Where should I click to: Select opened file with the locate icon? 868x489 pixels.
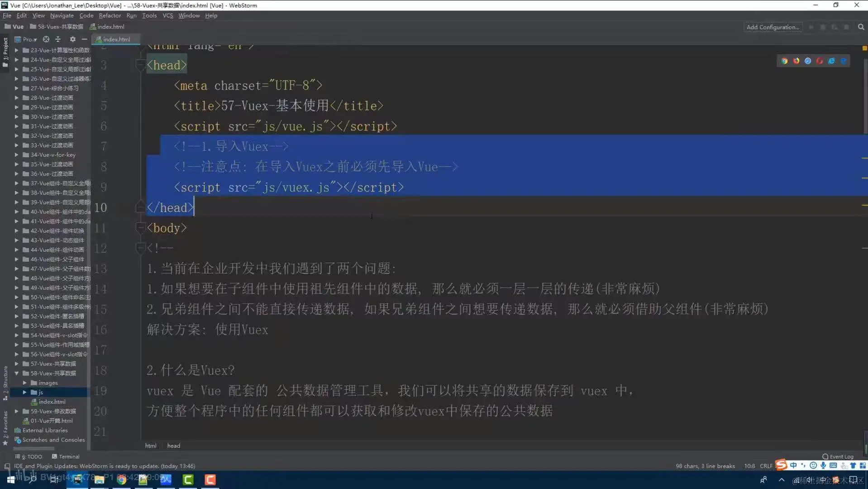click(x=46, y=39)
